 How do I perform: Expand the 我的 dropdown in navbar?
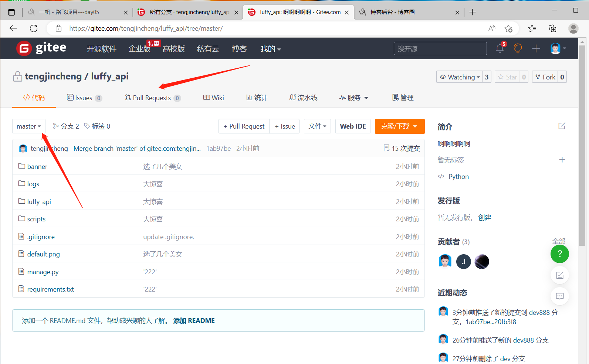click(x=271, y=49)
